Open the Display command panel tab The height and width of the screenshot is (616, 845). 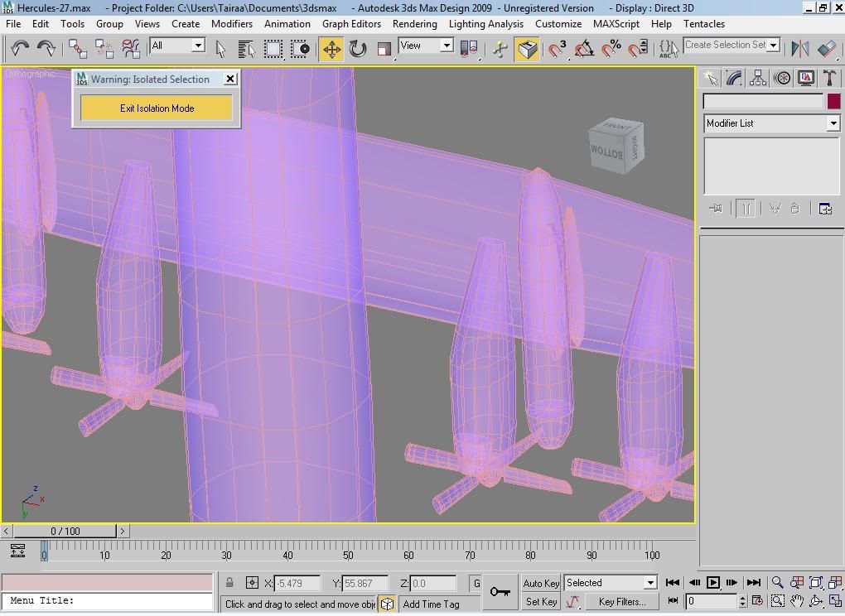pyautogui.click(x=806, y=79)
